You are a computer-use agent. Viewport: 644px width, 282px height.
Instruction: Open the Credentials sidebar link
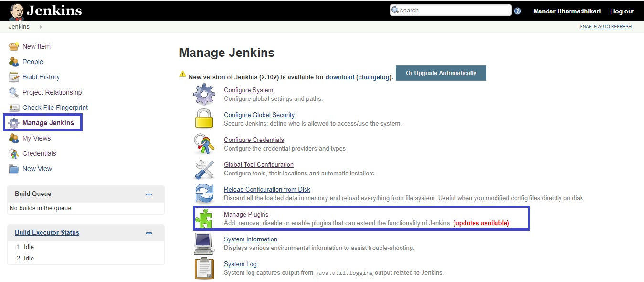point(39,153)
